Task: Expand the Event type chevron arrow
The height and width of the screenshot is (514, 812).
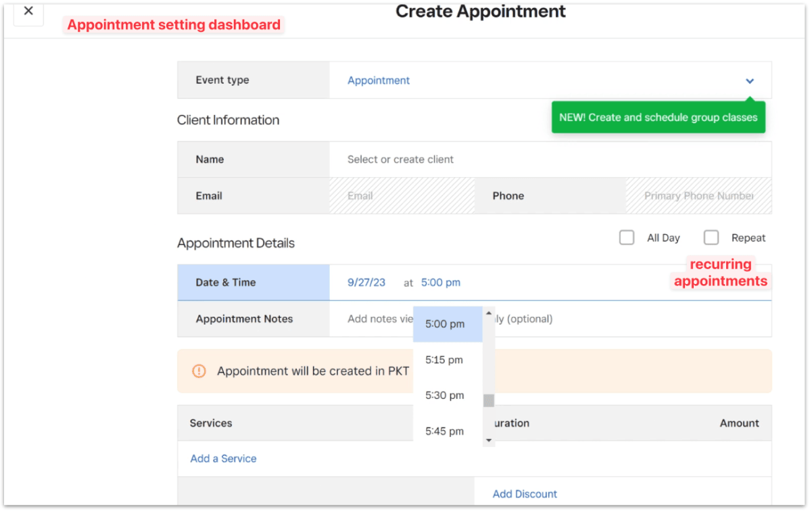Action: point(749,80)
